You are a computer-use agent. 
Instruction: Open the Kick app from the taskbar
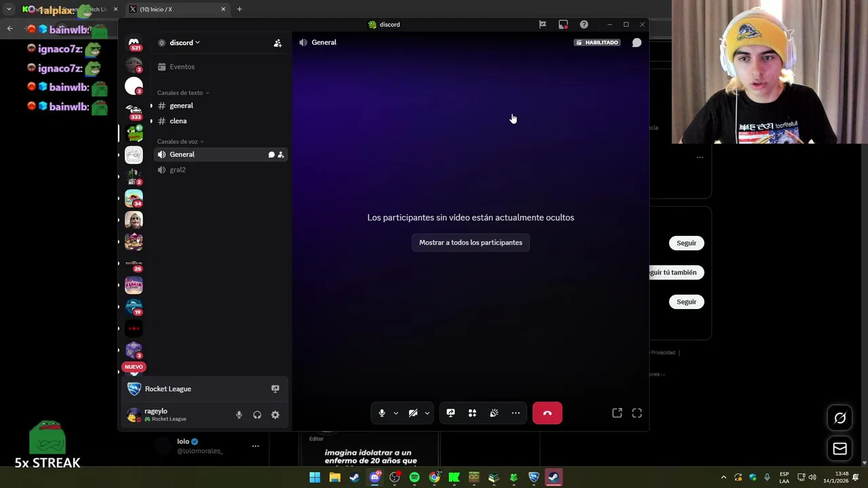(x=454, y=477)
